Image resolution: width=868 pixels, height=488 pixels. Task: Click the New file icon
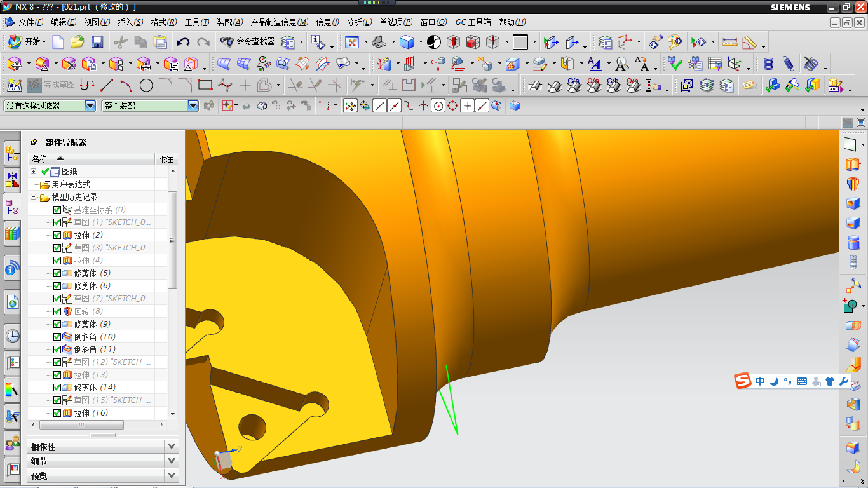[58, 43]
